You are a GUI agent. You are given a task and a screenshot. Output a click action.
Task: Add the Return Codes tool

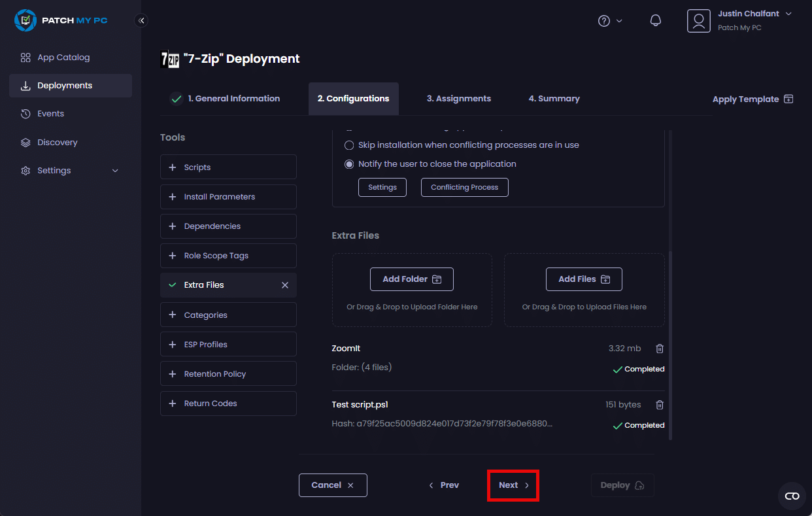[228, 404]
